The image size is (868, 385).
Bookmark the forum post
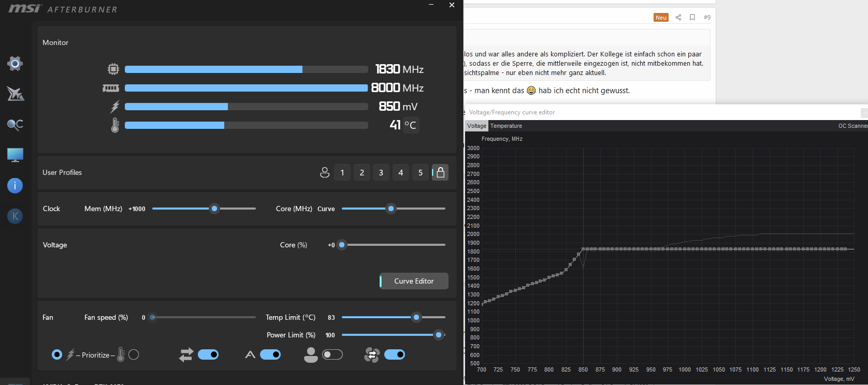pyautogui.click(x=692, y=17)
